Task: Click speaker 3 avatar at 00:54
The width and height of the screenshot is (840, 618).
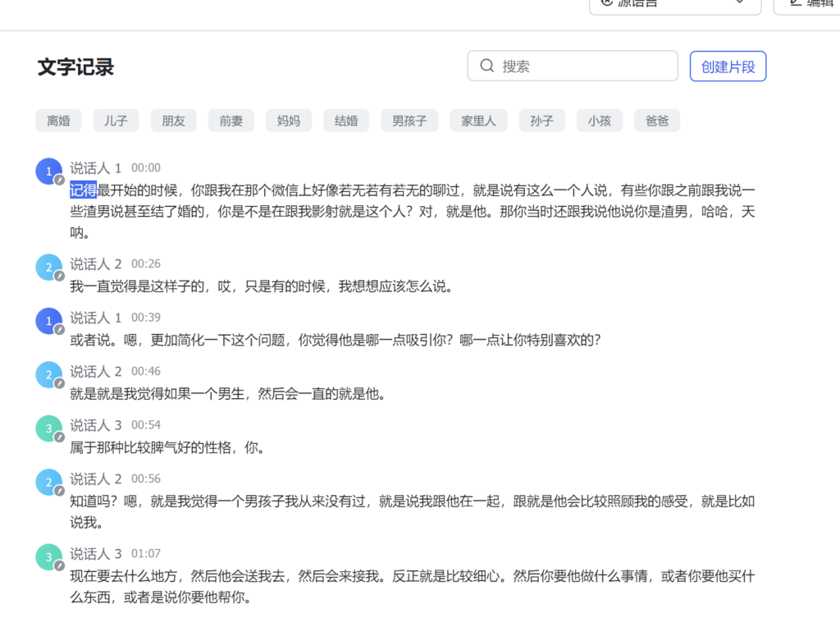Action: [x=48, y=428]
